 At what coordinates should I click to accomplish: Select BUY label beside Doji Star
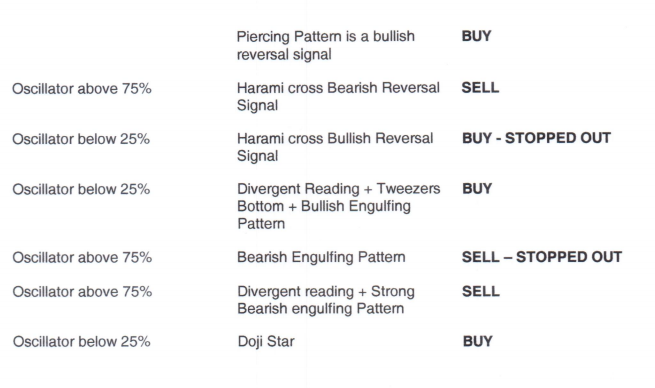(x=478, y=341)
